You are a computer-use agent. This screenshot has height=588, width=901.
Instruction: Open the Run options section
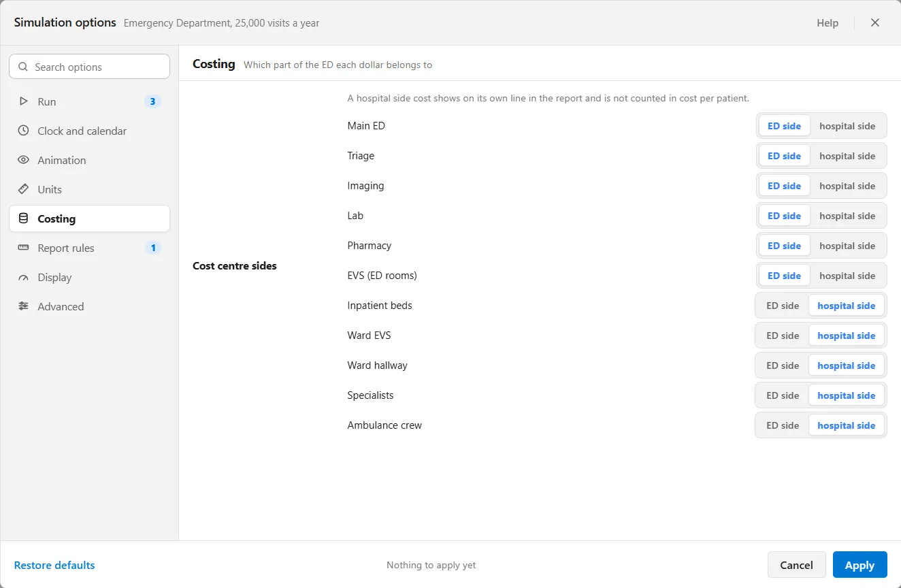click(x=89, y=101)
